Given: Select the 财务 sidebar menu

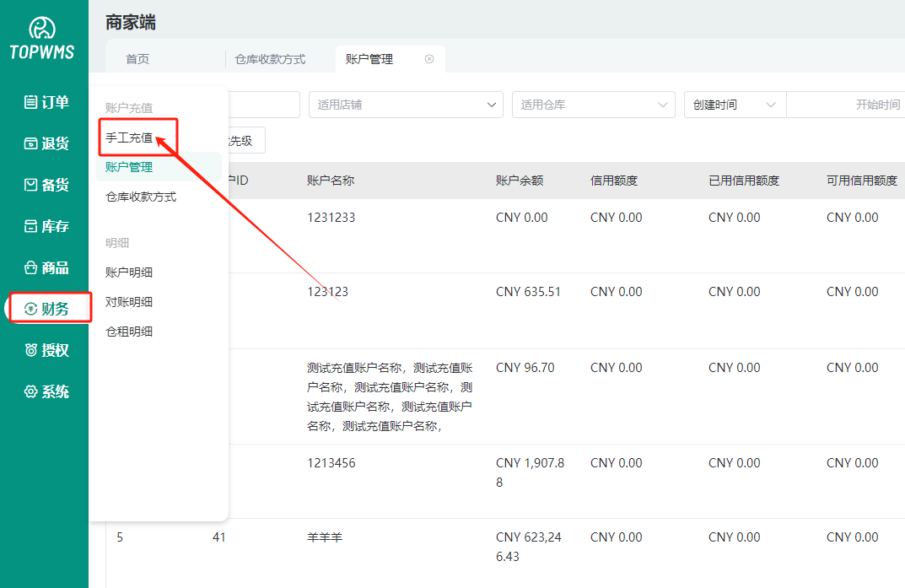Looking at the screenshot, I should pos(46,309).
